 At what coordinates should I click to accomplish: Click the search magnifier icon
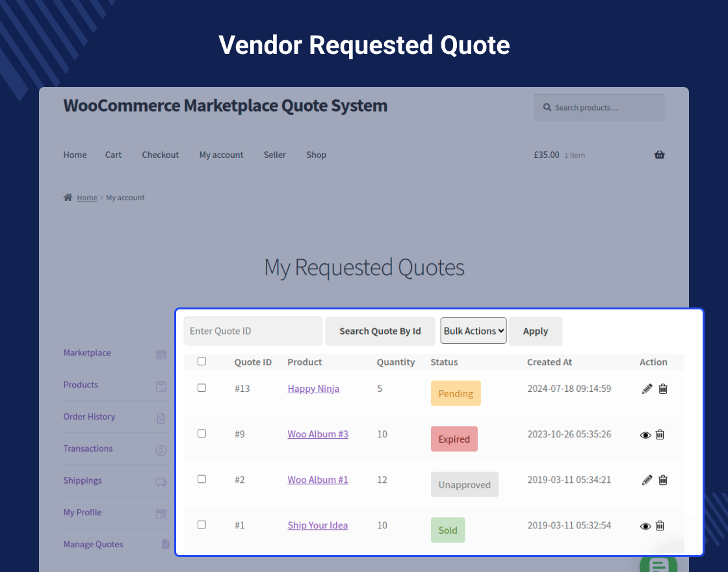point(547,107)
